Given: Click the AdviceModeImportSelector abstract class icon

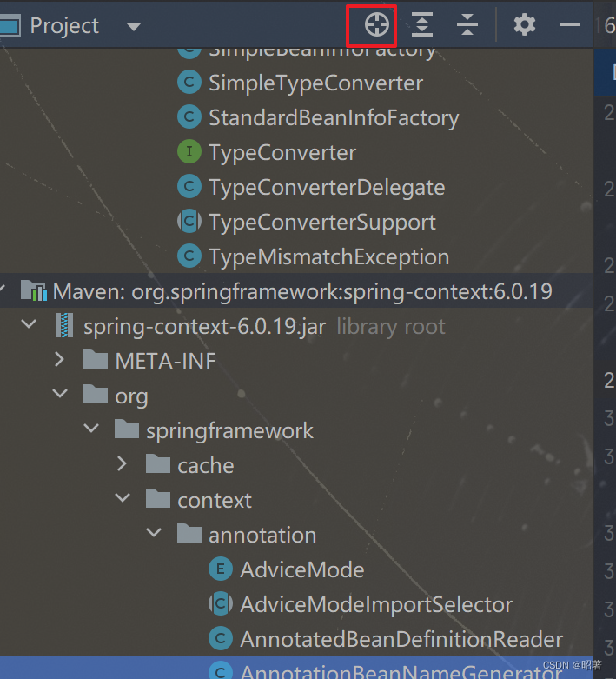Looking at the screenshot, I should [221, 603].
